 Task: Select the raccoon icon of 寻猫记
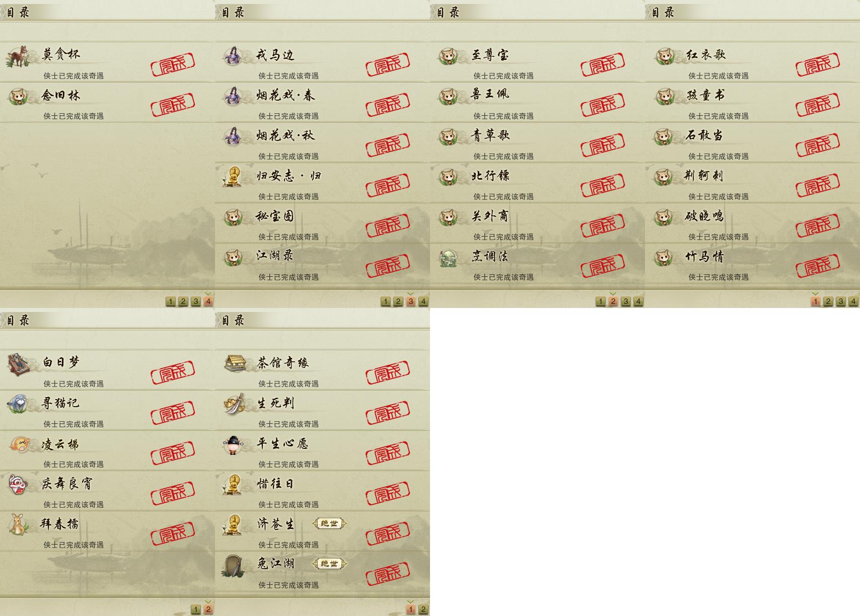(18, 404)
